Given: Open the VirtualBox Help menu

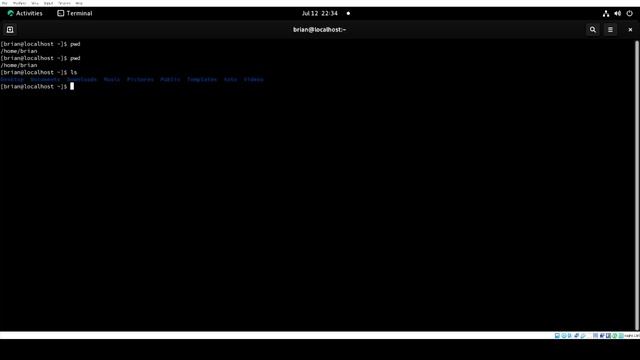Looking at the screenshot, I should [79, 3].
